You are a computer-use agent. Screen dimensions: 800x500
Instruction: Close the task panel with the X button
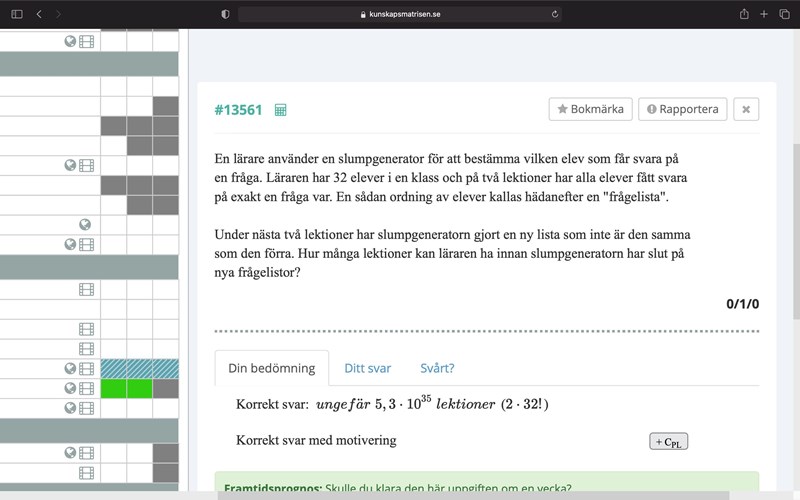[746, 109]
